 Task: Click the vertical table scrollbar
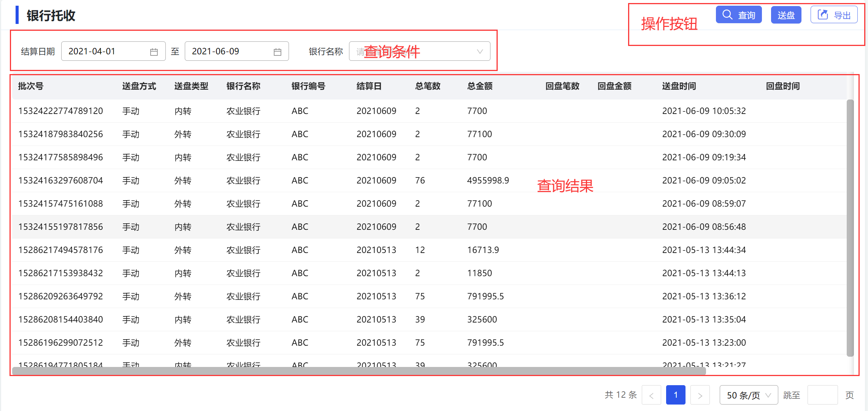point(850,228)
